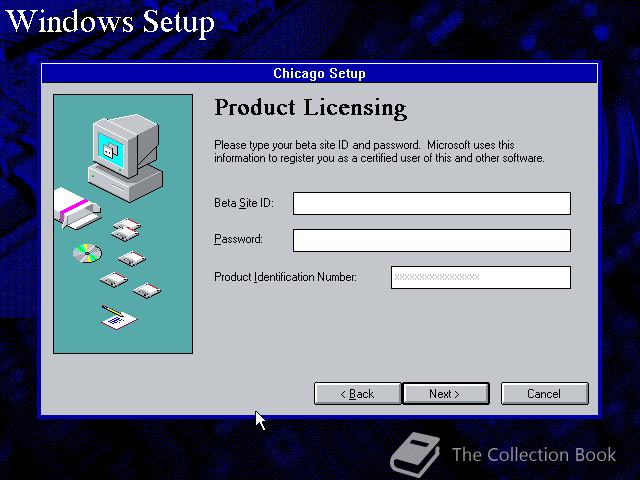Click the "Password:" label

238,239
